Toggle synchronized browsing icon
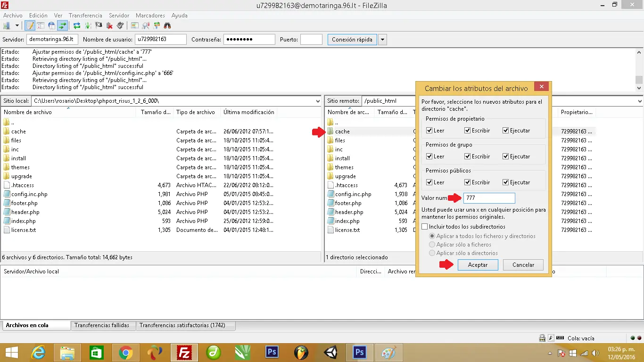This screenshot has height=362, width=644. (x=157, y=25)
